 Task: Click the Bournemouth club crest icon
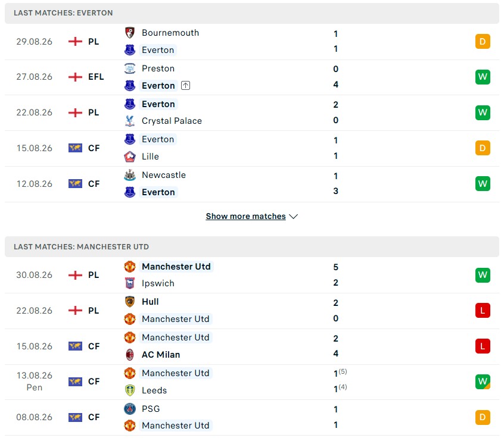(129, 33)
